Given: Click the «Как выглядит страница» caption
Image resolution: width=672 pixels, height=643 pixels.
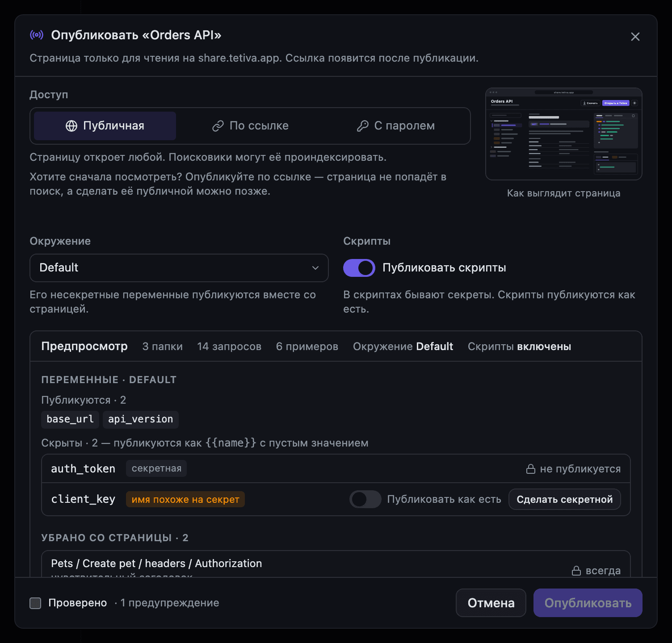Looking at the screenshot, I should tap(563, 193).
